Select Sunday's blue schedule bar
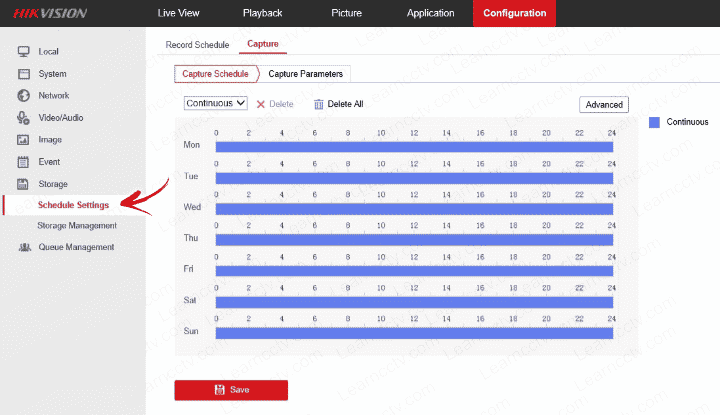The height and width of the screenshot is (415, 720). coord(414,332)
